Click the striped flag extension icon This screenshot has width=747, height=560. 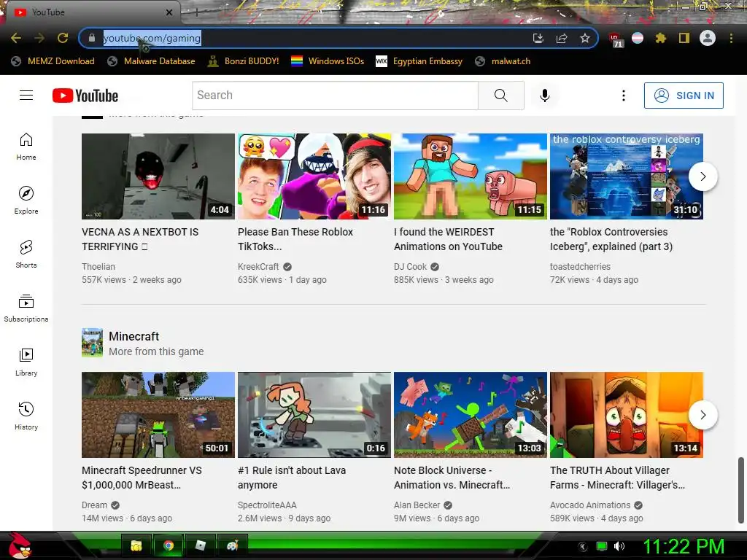coord(638,38)
